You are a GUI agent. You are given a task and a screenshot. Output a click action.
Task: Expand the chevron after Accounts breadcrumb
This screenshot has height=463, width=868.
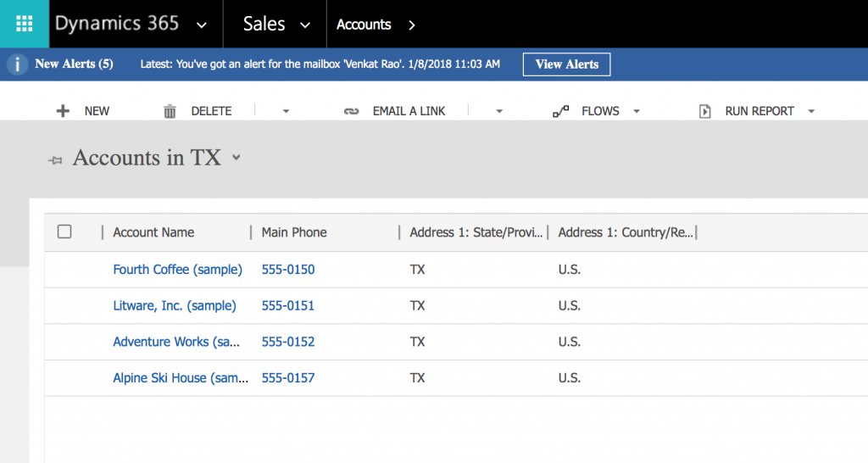coord(412,25)
